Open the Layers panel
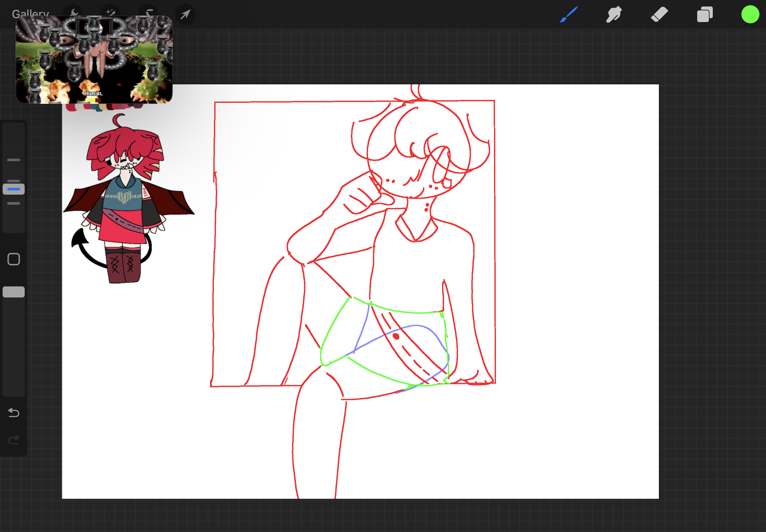The width and height of the screenshot is (766, 532). 704,14
